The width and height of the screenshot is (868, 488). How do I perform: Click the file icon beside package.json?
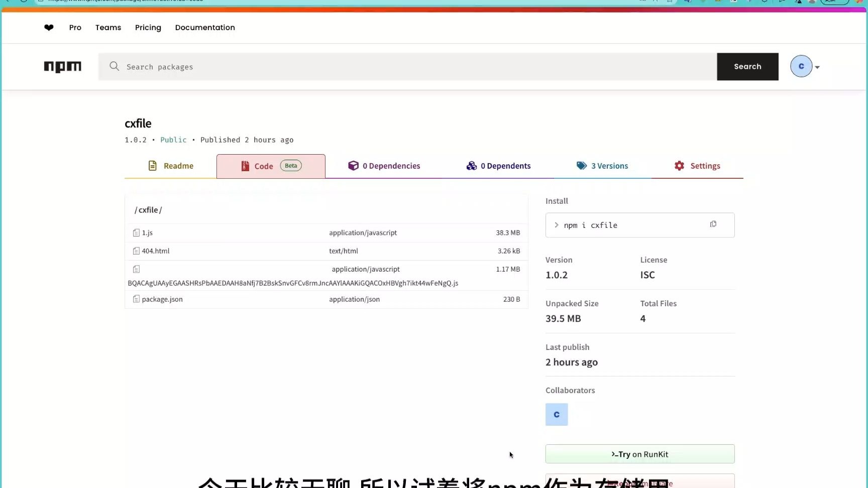coord(136,299)
